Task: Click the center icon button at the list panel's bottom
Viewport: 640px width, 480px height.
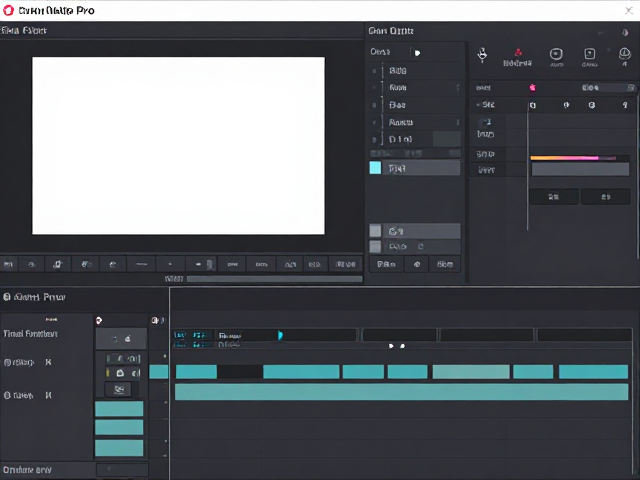Action: coord(417,264)
